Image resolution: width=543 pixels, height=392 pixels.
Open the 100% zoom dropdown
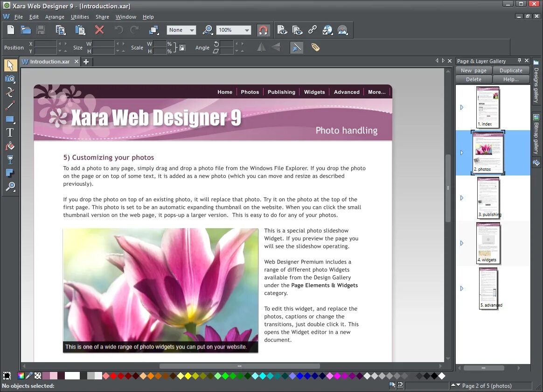click(233, 30)
